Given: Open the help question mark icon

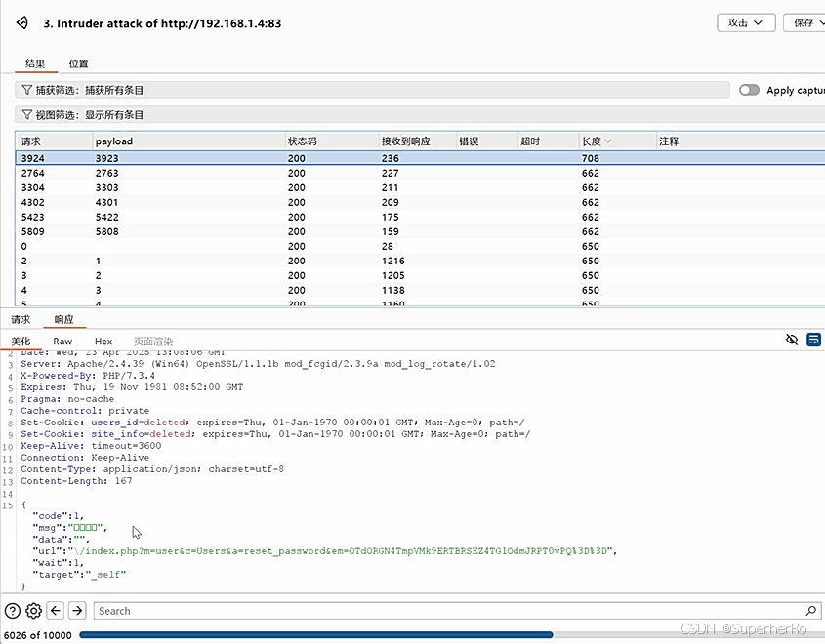Looking at the screenshot, I should (12, 611).
